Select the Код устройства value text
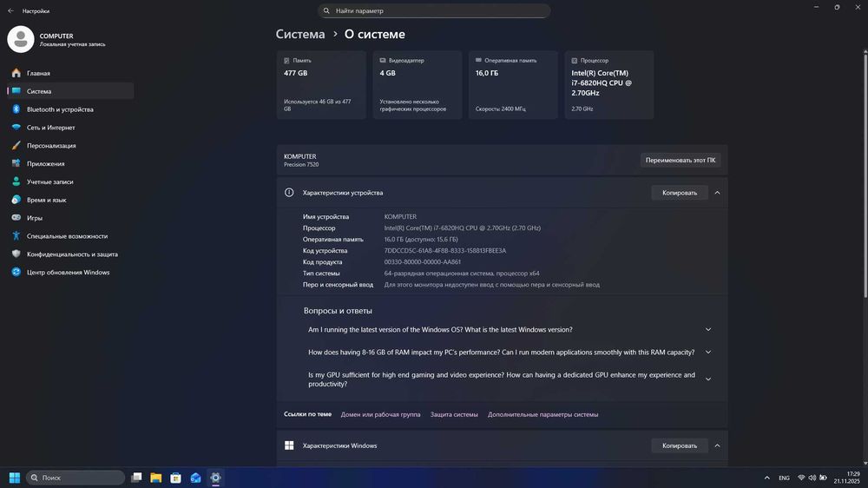Viewport: 868px width, 488px height. [x=445, y=250]
